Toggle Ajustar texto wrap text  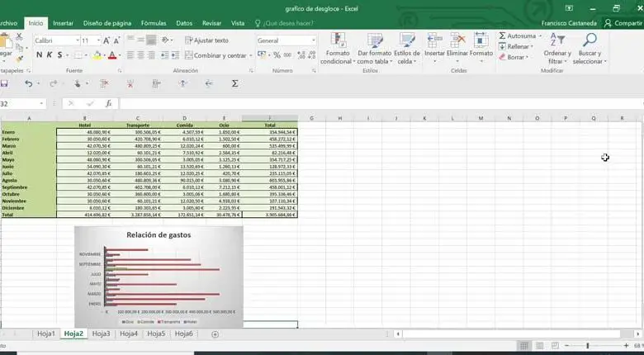click(x=206, y=40)
